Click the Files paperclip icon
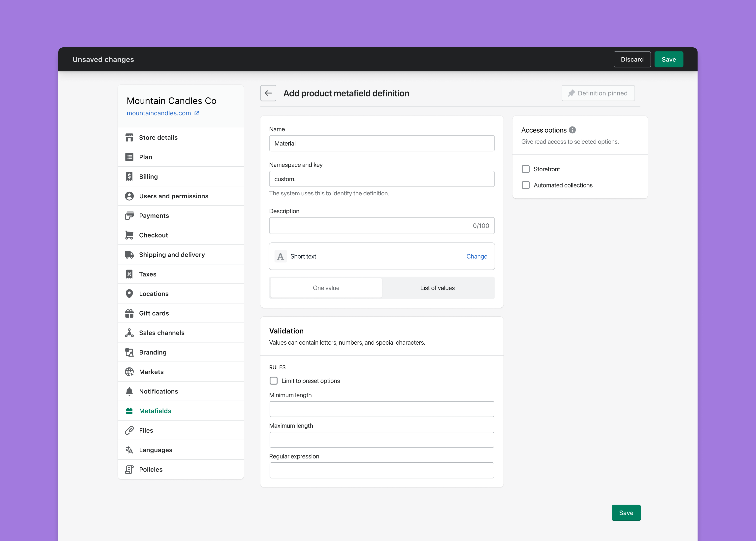The image size is (756, 541). pos(129,430)
